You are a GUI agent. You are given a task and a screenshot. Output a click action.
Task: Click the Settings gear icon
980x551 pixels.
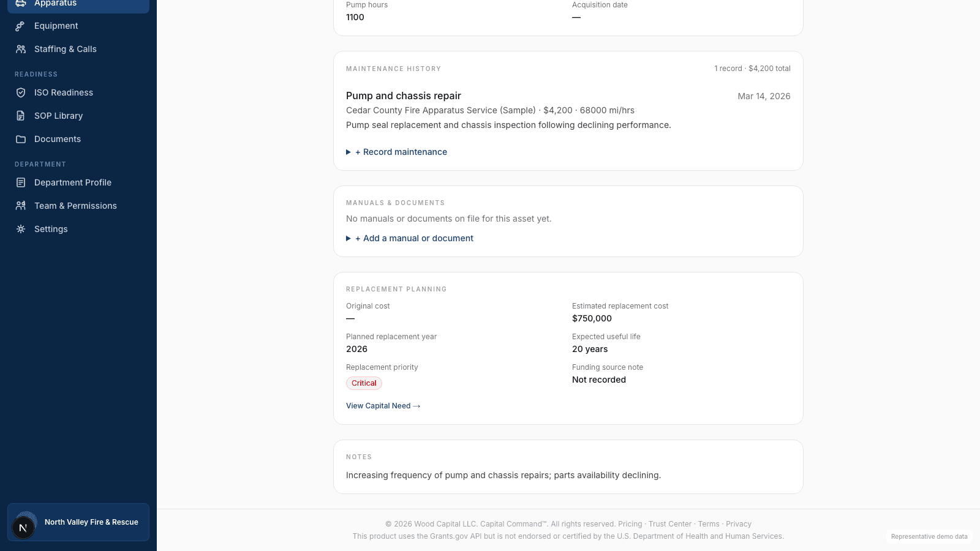point(21,229)
